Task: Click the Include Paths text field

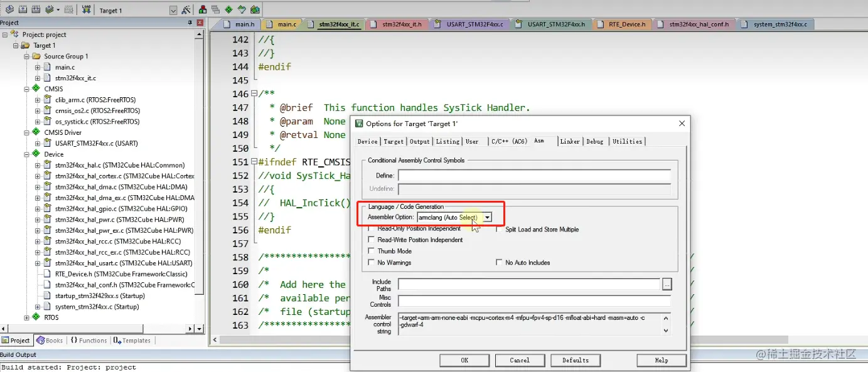Action: (x=528, y=284)
